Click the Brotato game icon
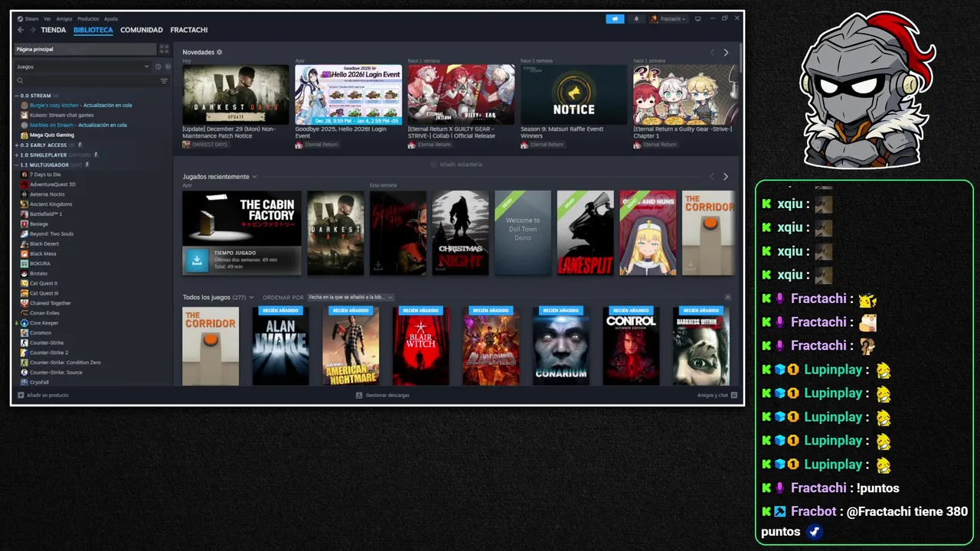The width and height of the screenshot is (980, 551). coord(24,273)
